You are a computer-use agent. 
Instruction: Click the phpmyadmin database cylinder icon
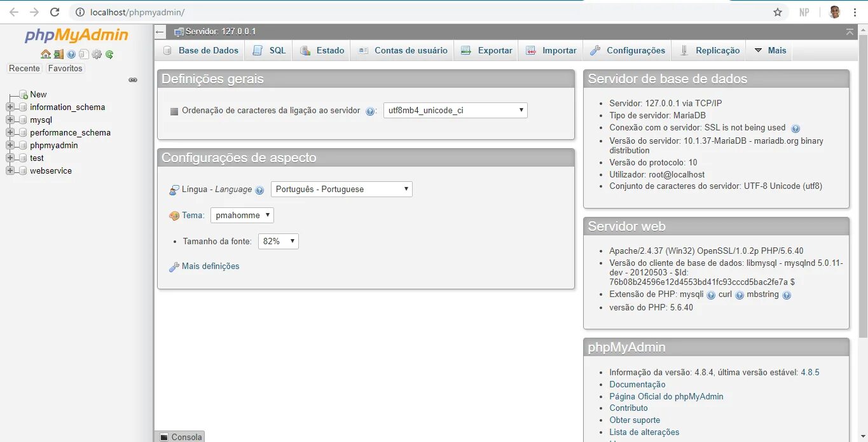coord(24,145)
